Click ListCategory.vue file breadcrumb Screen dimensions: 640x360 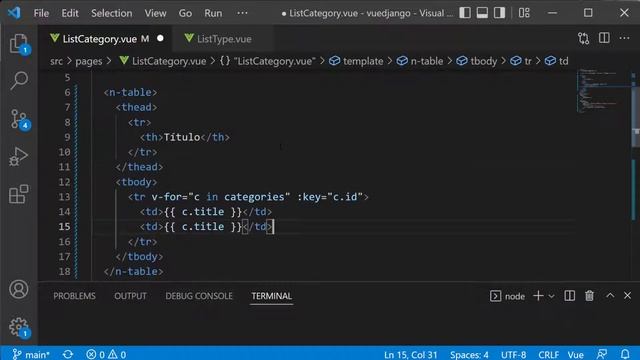coord(163,61)
